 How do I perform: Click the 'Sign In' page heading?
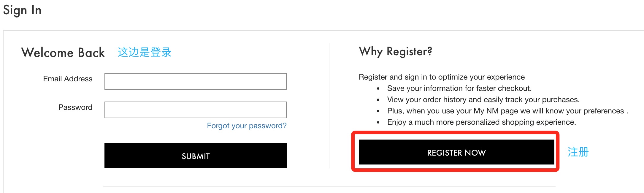(x=22, y=10)
